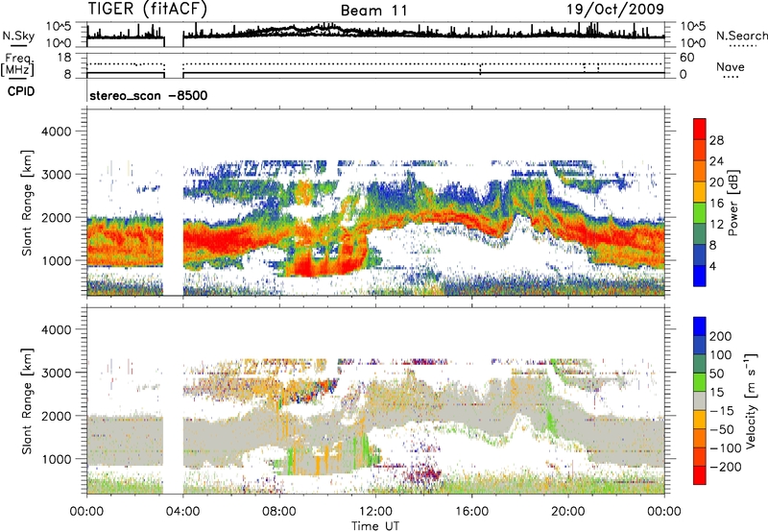Click the yellow 16–20 dB Power colorbar band
Viewport: 768px width, 532px height.
coord(700,192)
